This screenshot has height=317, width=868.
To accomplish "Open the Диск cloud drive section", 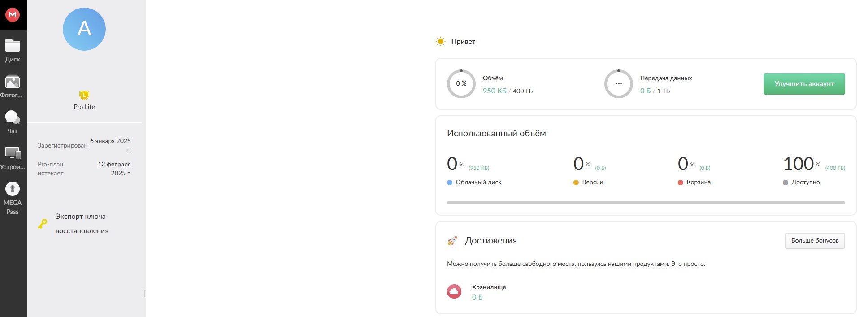I will [x=13, y=50].
